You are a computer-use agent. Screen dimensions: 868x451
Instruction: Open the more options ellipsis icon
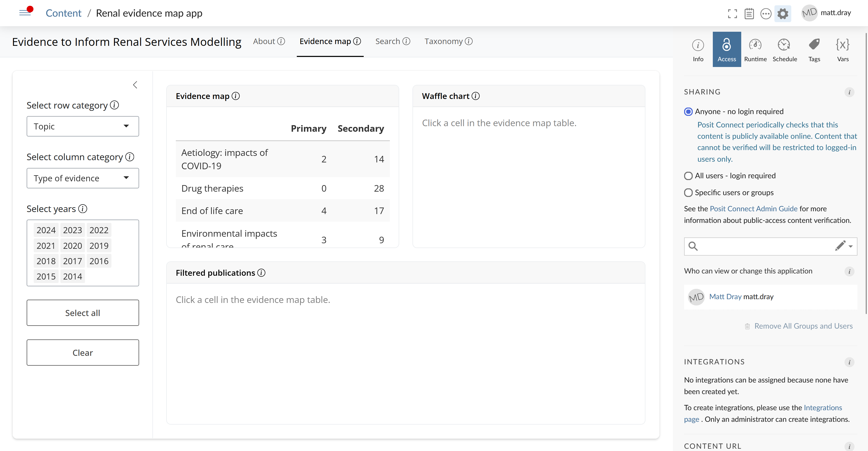[766, 14]
